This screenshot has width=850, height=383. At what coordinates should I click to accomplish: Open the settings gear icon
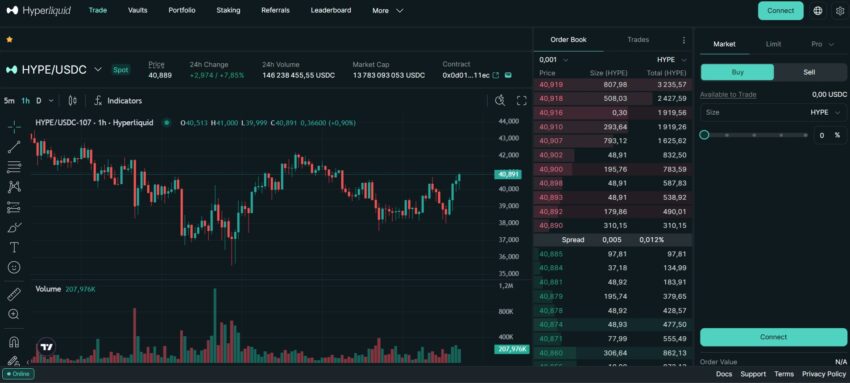pyautogui.click(x=840, y=10)
